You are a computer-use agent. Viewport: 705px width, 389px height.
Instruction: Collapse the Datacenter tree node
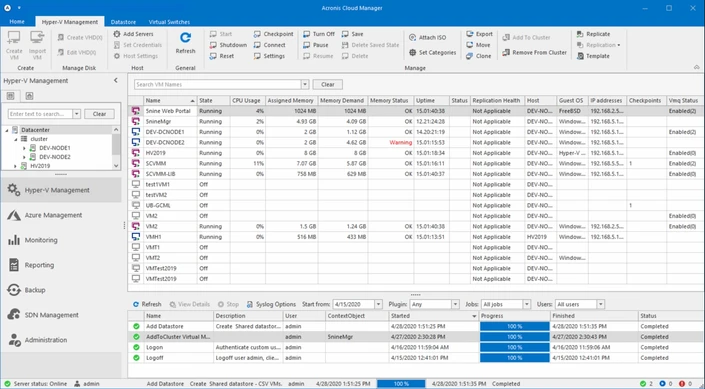click(7, 130)
